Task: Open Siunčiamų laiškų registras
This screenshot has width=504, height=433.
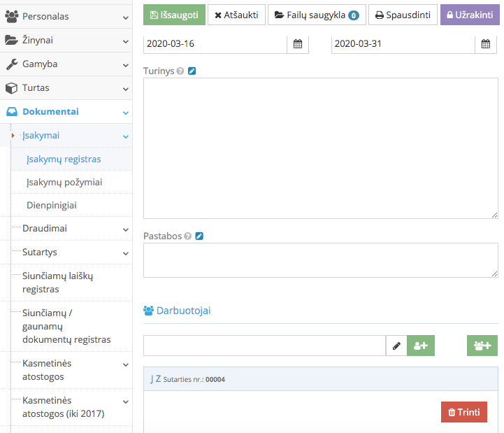Action: 57,283
